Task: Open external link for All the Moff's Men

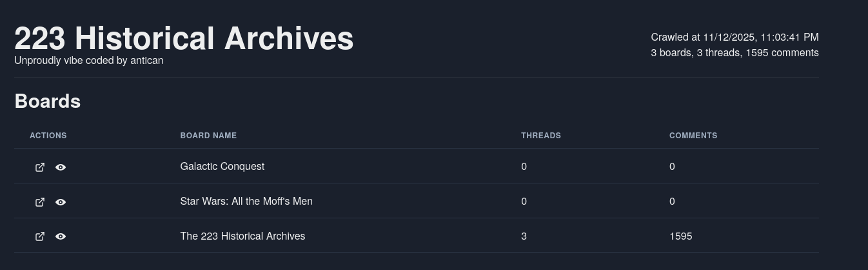Action: pos(40,202)
